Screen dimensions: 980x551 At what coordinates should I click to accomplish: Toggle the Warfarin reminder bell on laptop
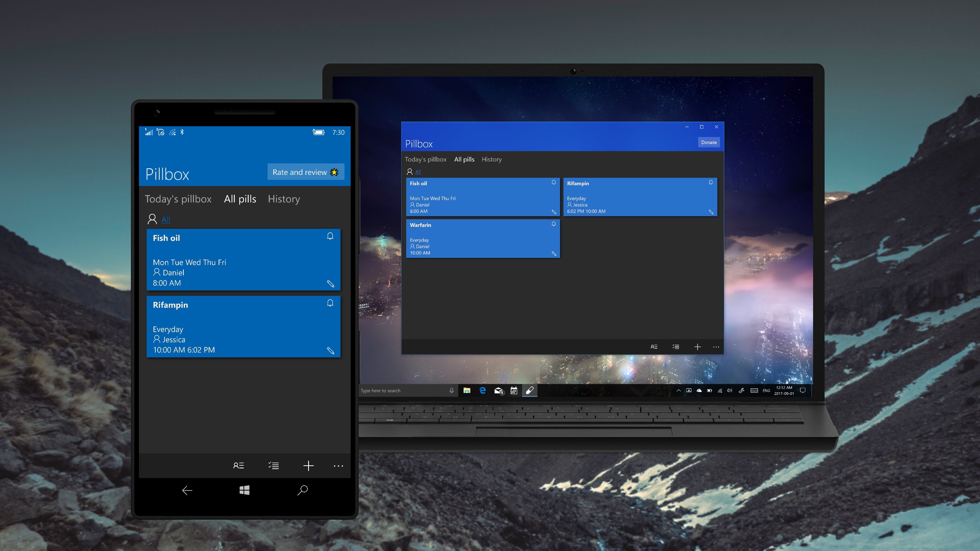554,224
